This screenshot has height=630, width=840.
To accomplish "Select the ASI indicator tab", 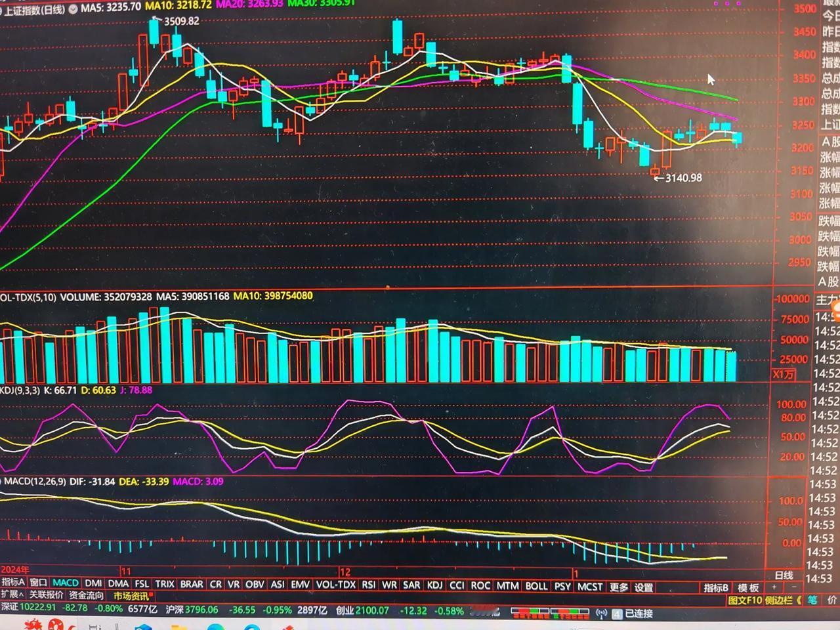I will coord(278,584).
